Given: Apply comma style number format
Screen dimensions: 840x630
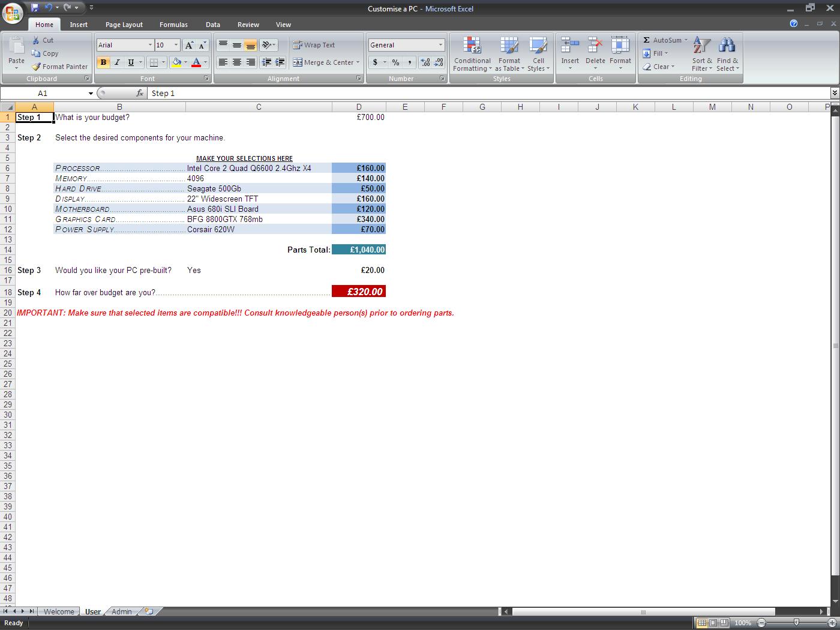Looking at the screenshot, I should 409,62.
